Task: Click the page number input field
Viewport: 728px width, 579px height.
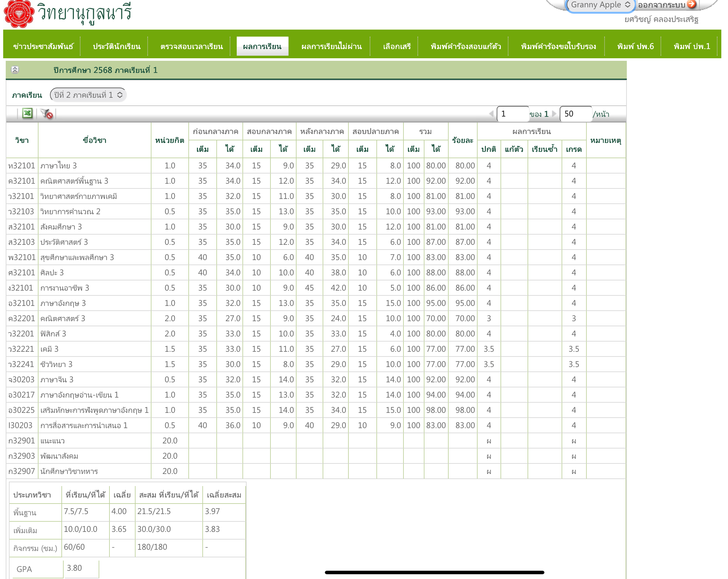Action: point(512,114)
